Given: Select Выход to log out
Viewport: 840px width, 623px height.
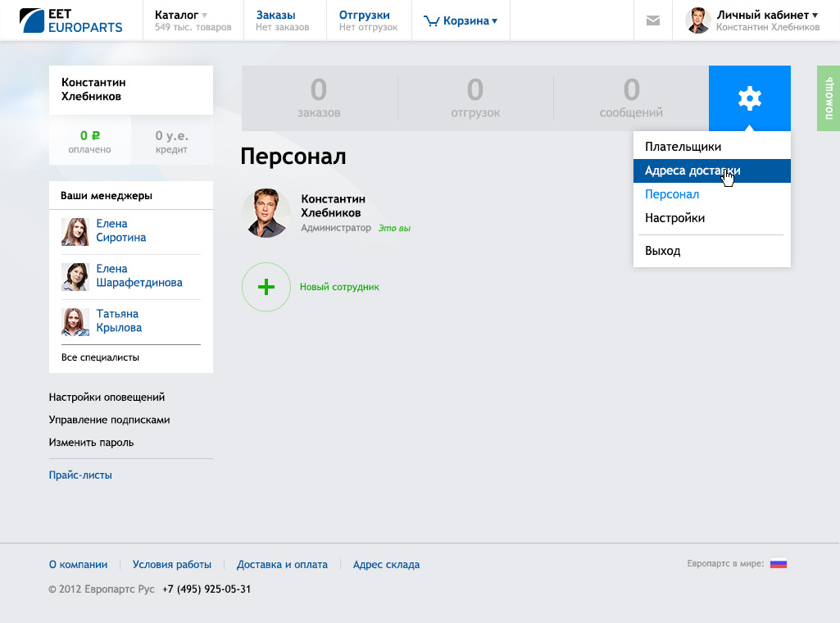Looking at the screenshot, I should point(662,251).
